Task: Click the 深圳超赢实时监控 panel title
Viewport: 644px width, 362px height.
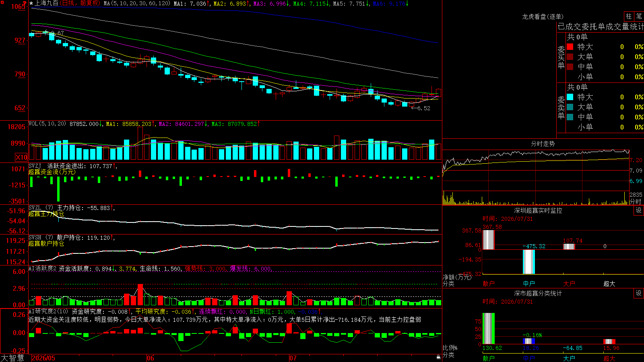Action: (x=538, y=210)
